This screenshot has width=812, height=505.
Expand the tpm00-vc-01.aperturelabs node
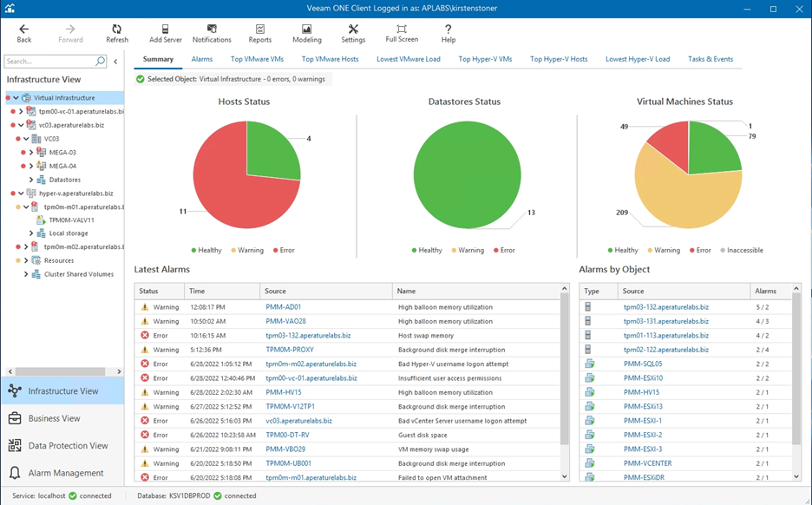click(21, 111)
